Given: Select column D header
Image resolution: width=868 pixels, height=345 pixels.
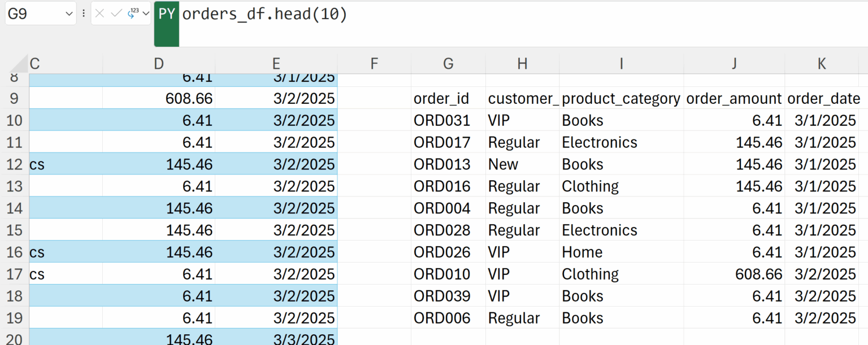Looking at the screenshot, I should [159, 64].
